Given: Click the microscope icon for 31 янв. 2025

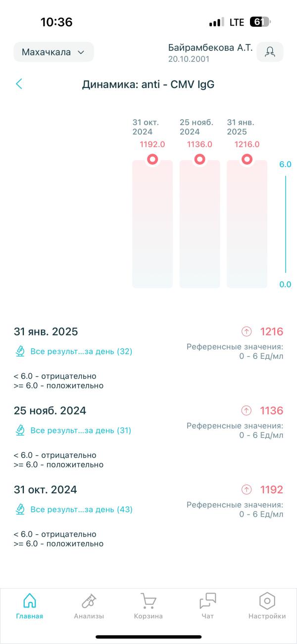Looking at the screenshot, I should pos(20,351).
